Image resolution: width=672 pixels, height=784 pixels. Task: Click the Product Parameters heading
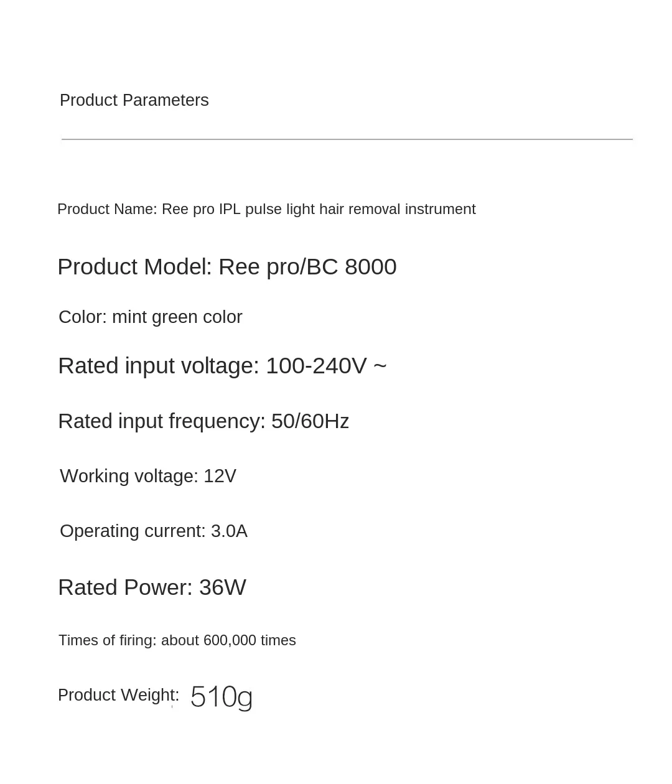click(134, 100)
